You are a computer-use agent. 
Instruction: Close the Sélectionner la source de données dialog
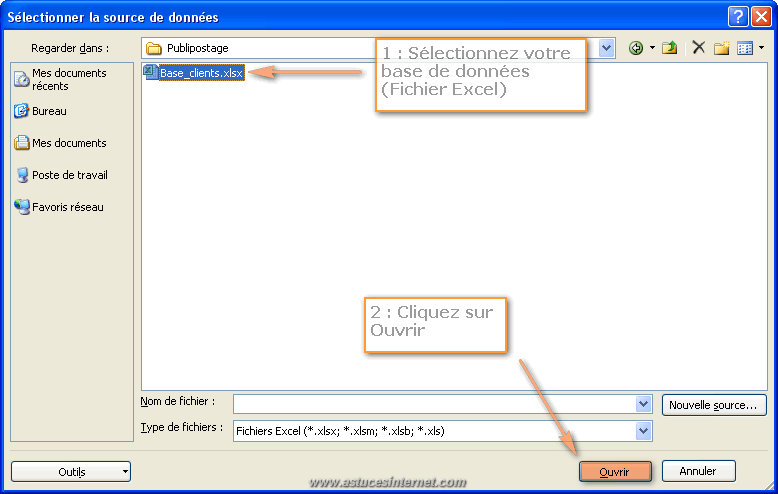pyautogui.click(x=761, y=17)
